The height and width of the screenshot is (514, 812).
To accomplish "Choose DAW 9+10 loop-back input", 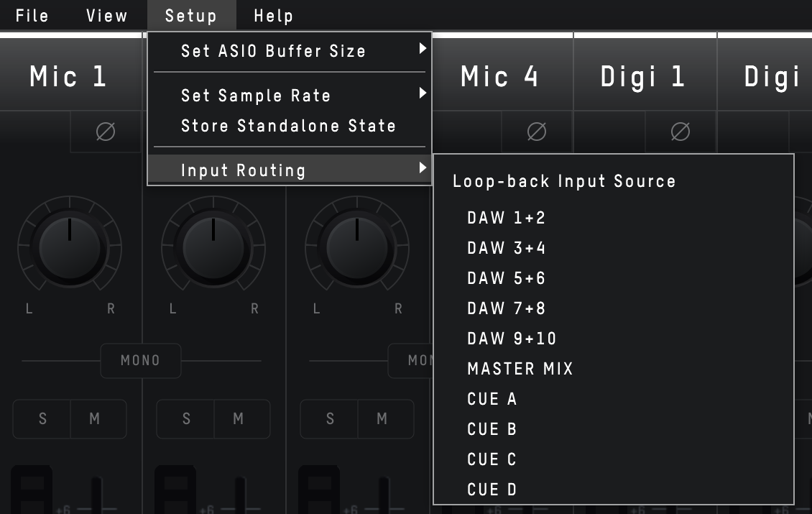I will pyautogui.click(x=614, y=339).
